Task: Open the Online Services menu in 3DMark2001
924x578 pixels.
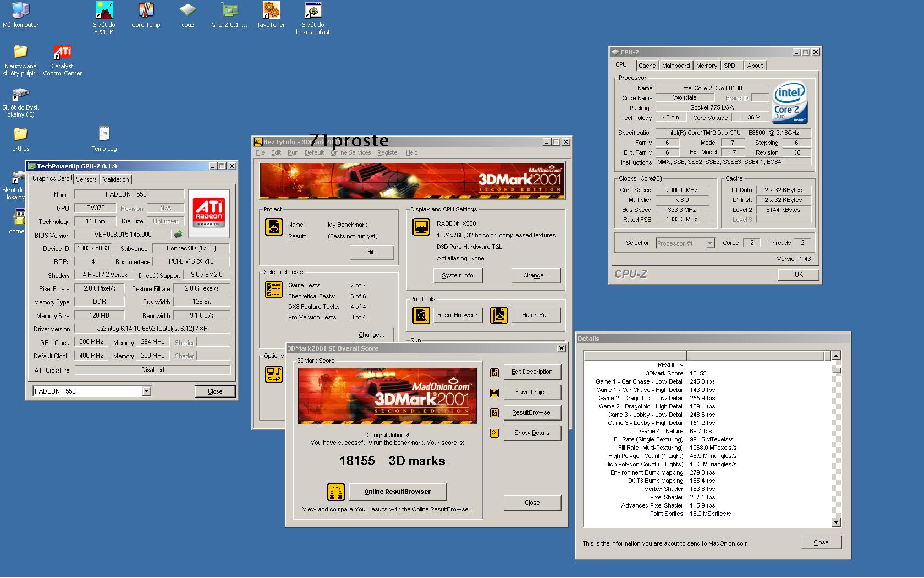Action: [x=351, y=152]
